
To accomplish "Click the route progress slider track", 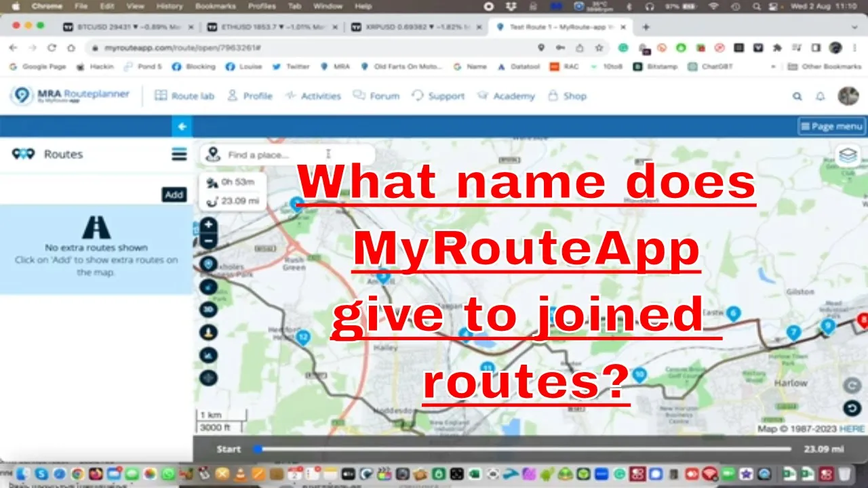I will 524,449.
